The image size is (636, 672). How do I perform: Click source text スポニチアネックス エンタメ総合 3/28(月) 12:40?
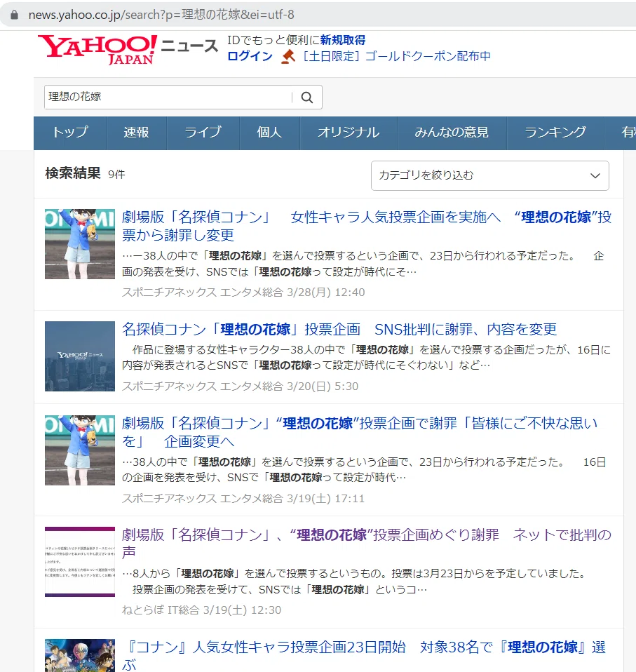click(243, 293)
